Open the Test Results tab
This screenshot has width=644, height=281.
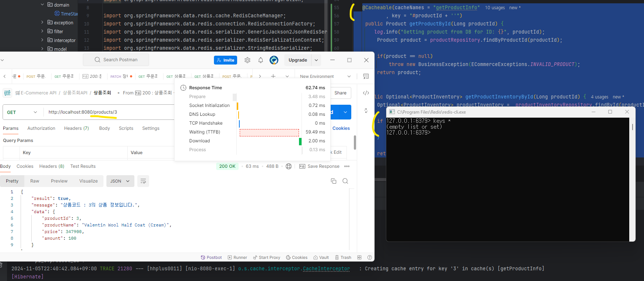click(83, 166)
